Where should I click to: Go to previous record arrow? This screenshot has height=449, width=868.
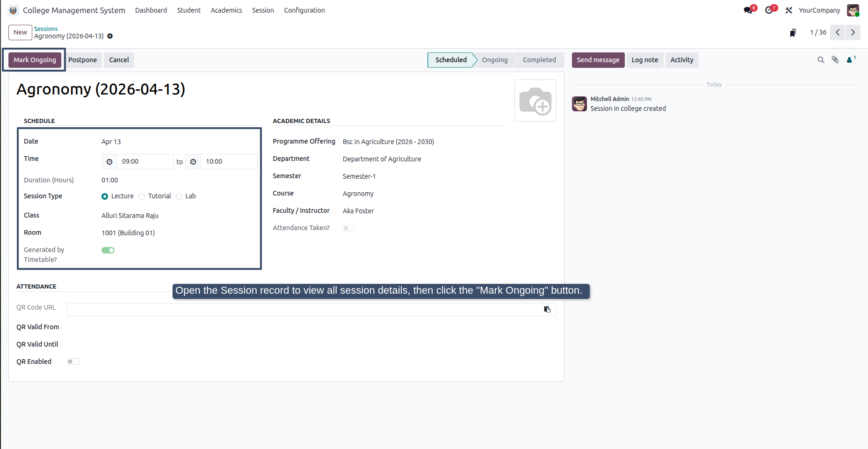(838, 32)
